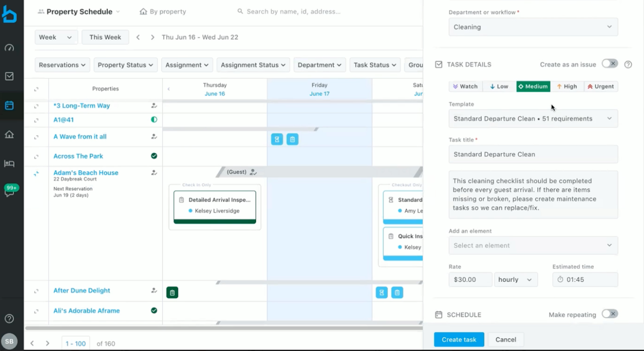Open the dashboard speedometer icon in sidebar
Screen dimensions: 644x351
tap(9, 48)
